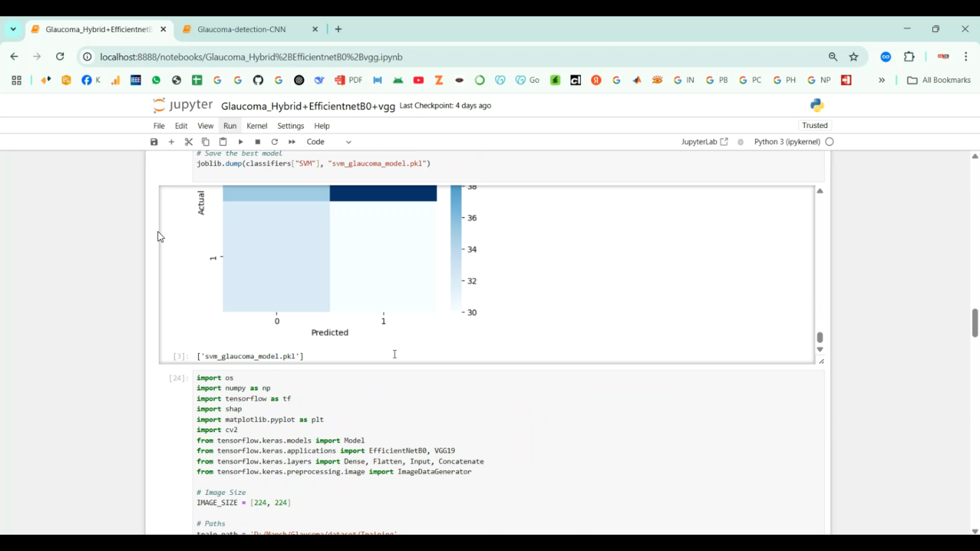Restart kernel and run all cells icon

(292, 142)
